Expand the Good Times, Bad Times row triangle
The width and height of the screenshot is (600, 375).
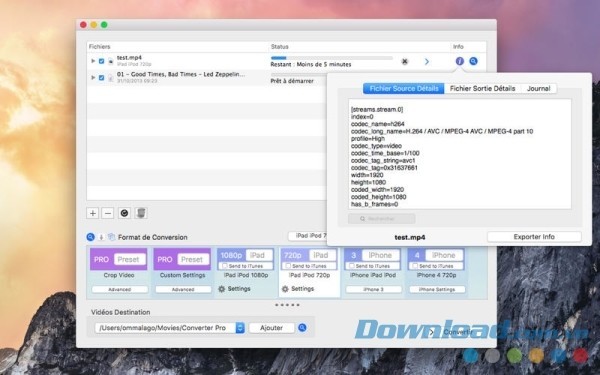click(93, 78)
